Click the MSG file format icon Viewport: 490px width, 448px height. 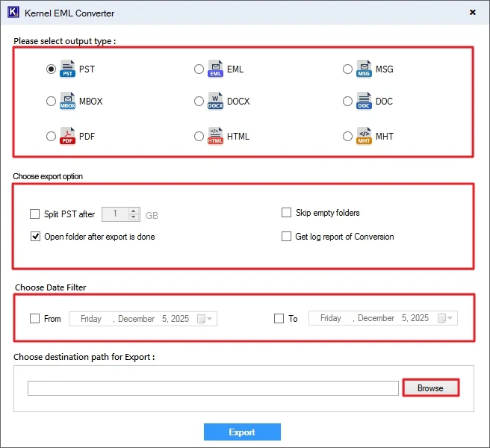pos(364,69)
